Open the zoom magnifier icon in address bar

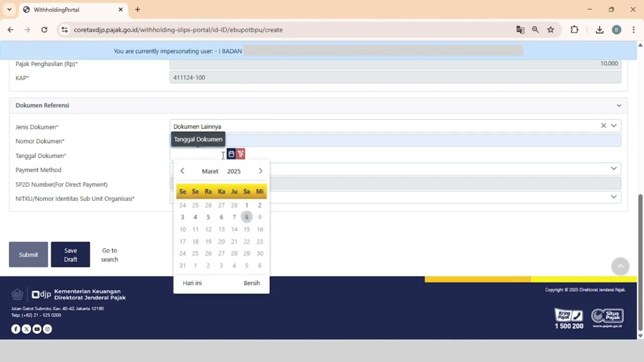535,30
